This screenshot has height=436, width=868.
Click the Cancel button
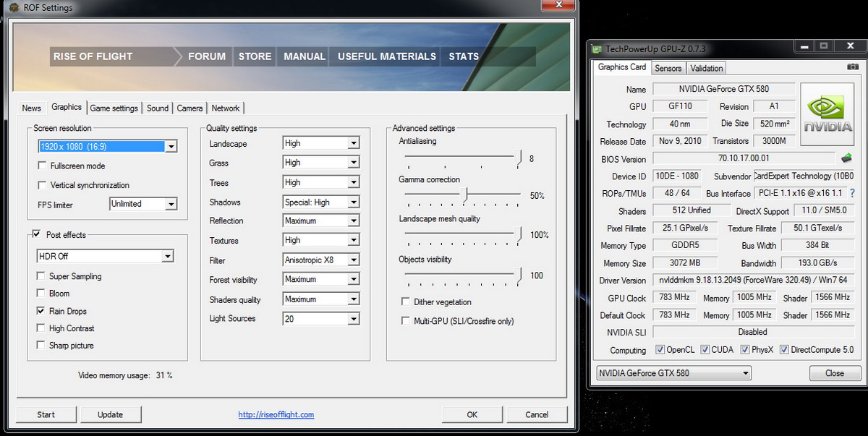pyautogui.click(x=537, y=414)
